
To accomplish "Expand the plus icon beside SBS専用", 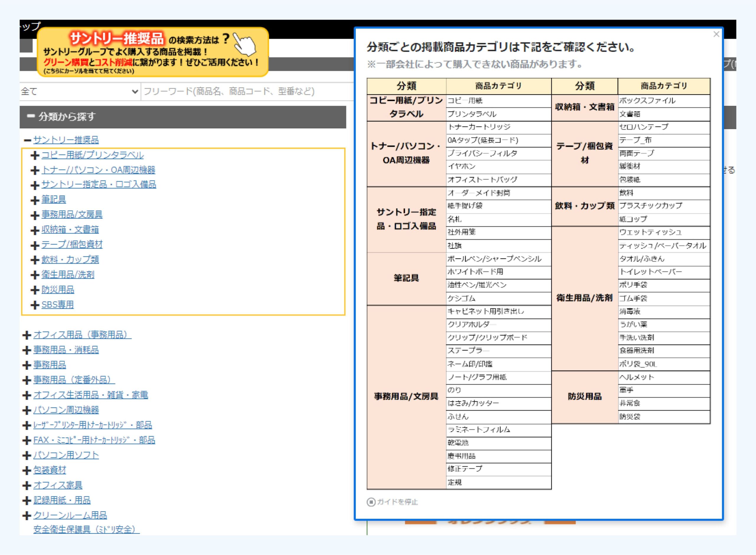I will (x=35, y=305).
